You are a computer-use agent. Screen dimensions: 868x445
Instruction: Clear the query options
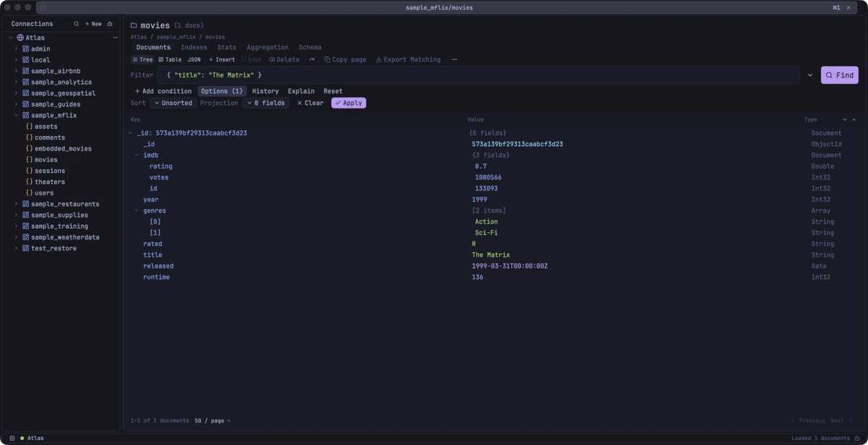pyautogui.click(x=310, y=103)
